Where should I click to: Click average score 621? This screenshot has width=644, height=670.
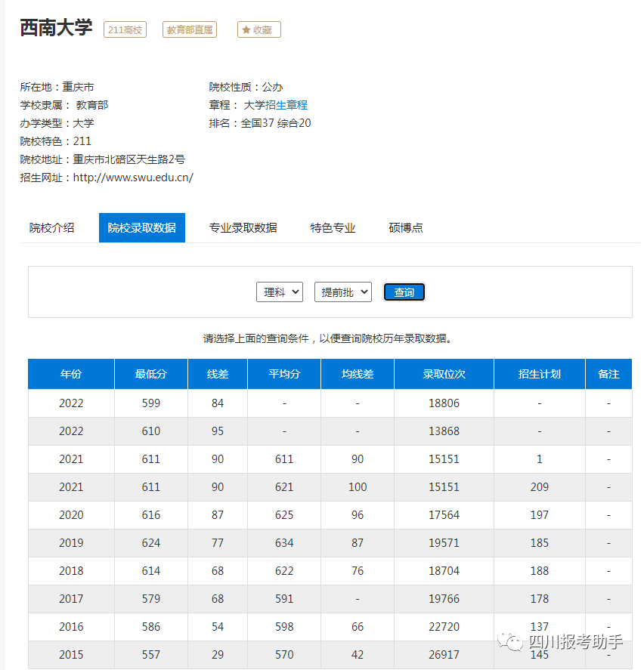[x=284, y=486]
